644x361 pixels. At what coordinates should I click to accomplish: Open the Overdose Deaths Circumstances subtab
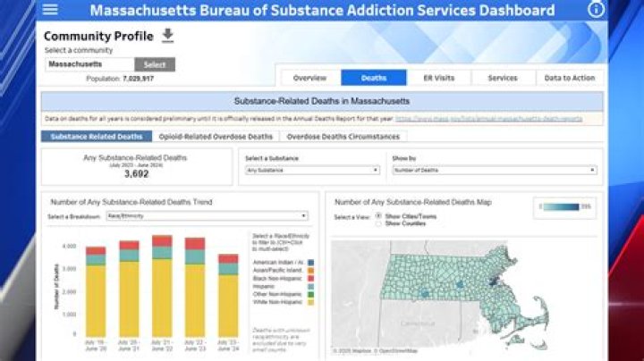(x=343, y=136)
